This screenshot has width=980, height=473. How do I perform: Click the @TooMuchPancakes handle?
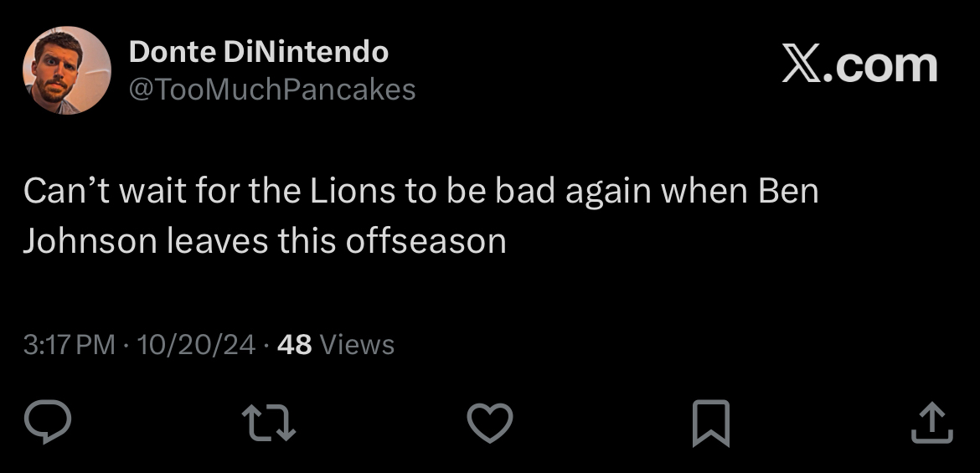click(271, 90)
